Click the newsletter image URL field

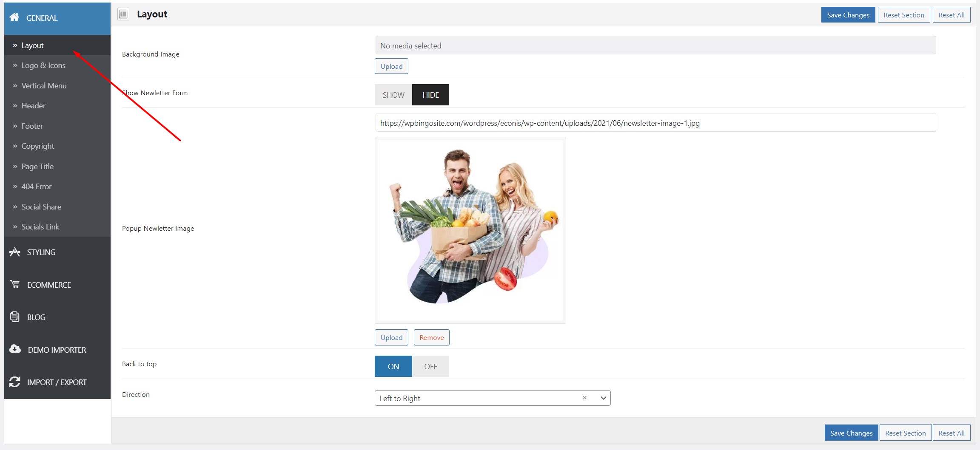655,123
